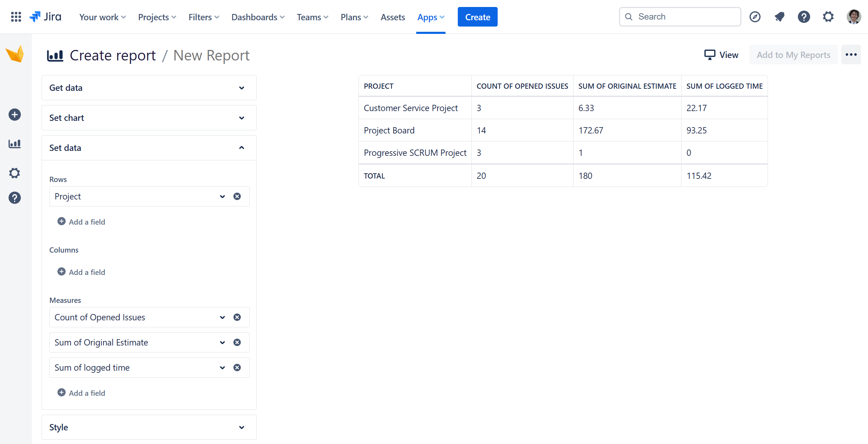Remove the Sum of Original Estimate measure
This screenshot has width=868, height=444.
[237, 342]
